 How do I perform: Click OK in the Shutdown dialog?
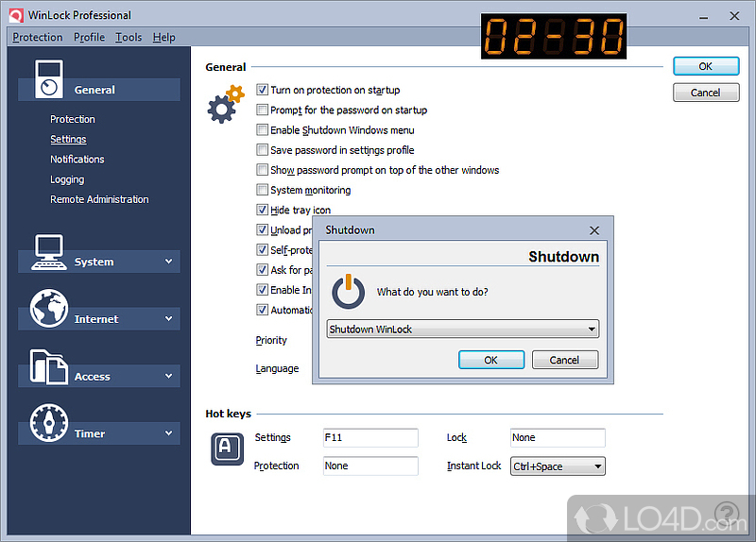(491, 360)
